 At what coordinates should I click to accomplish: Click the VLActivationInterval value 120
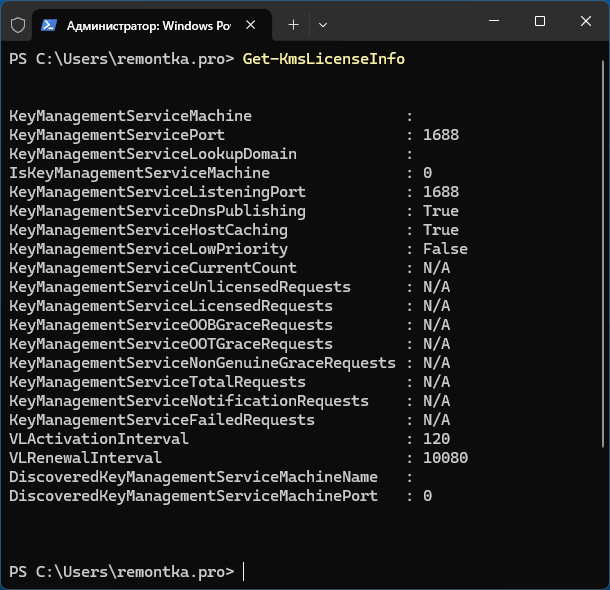pos(436,439)
